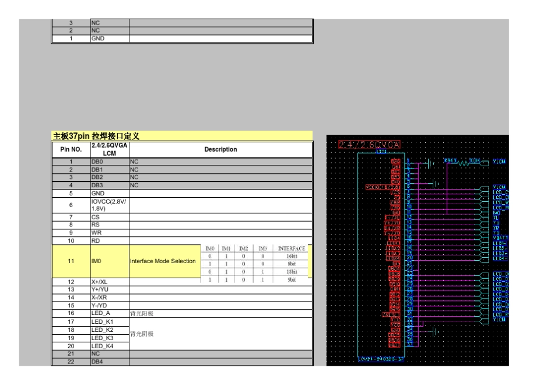Viewport: 554px width, 392px height.
Task: Select the 'RD' signal cell
Action: tap(110, 241)
